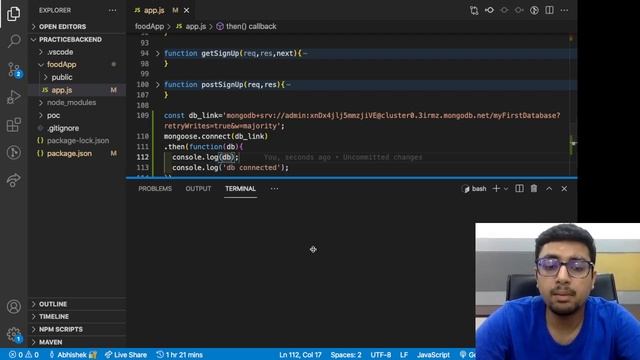Start Live Share from status bar
640x360 pixels.
coord(125,355)
